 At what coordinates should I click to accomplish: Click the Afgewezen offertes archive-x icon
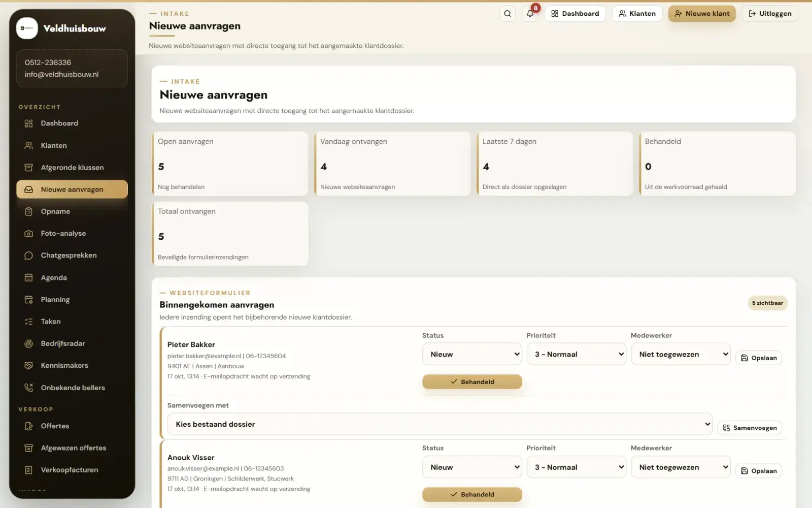[28, 448]
